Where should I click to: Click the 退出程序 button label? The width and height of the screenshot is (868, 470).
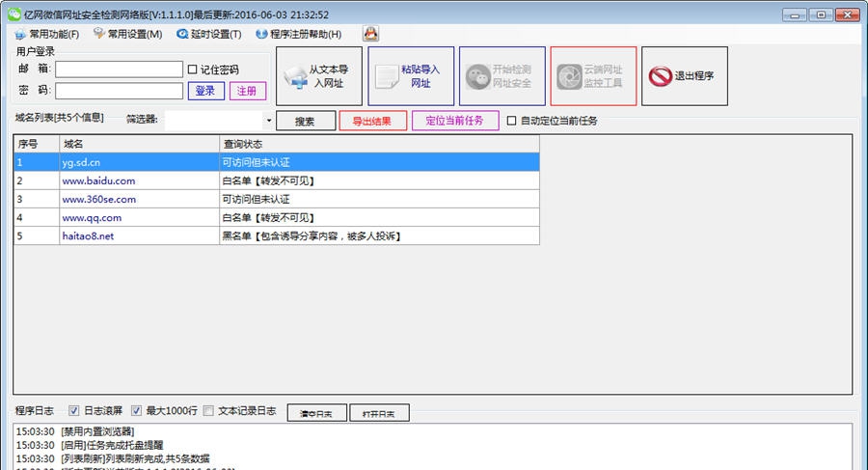pos(693,76)
